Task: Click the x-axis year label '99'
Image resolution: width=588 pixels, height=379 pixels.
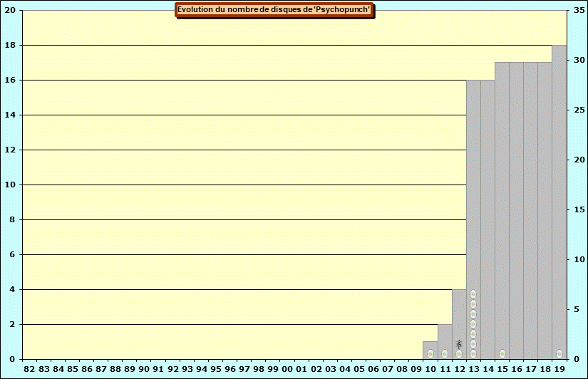Action: (x=273, y=369)
